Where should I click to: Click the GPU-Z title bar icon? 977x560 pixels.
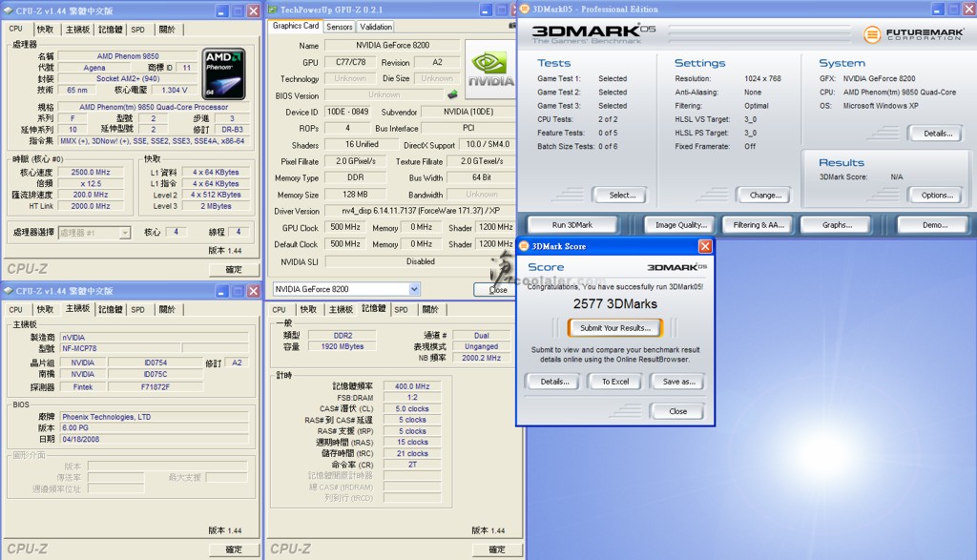(272, 10)
